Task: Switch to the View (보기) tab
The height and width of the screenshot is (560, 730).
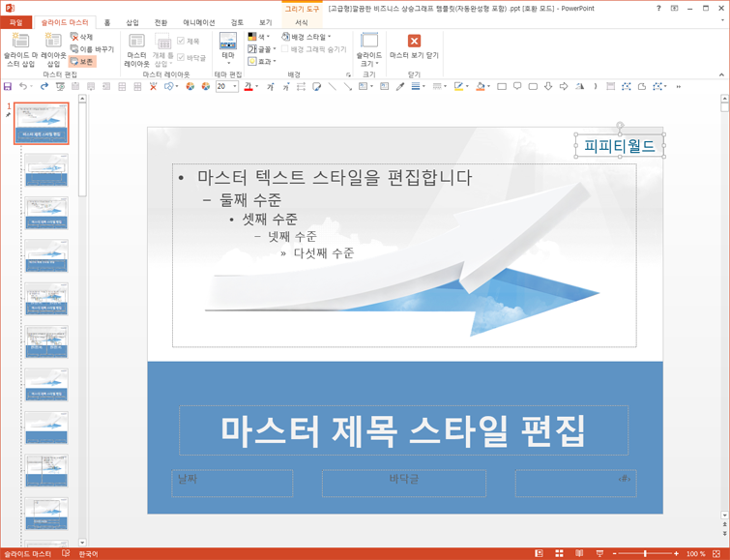Action: 265,22
